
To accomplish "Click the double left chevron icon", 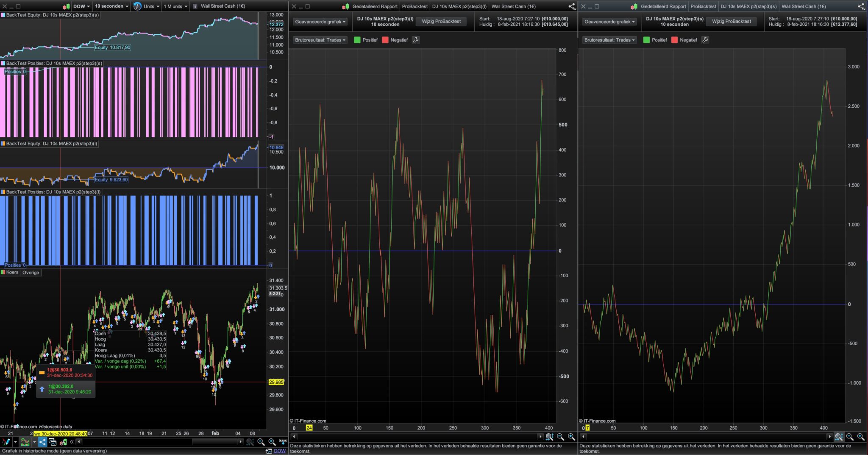I will click(x=72, y=442).
